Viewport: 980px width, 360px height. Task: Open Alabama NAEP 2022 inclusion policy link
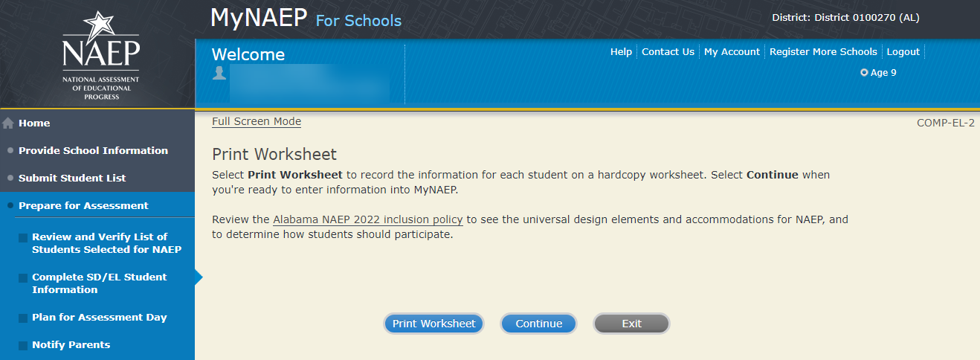368,220
